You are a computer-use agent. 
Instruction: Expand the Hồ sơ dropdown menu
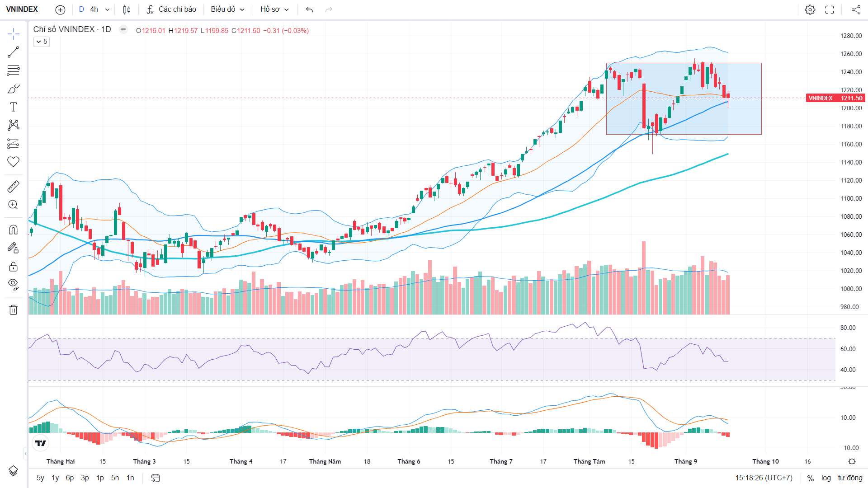(274, 9)
